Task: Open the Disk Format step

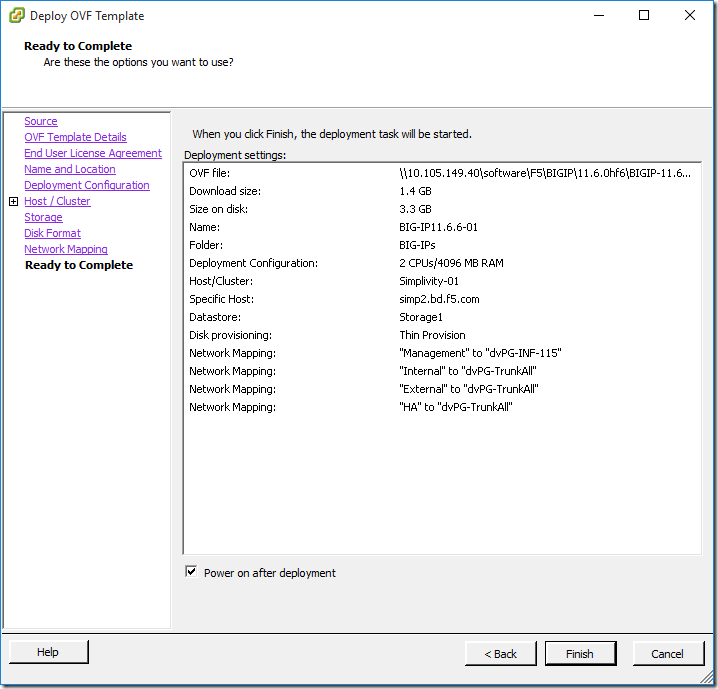Action: (52, 234)
